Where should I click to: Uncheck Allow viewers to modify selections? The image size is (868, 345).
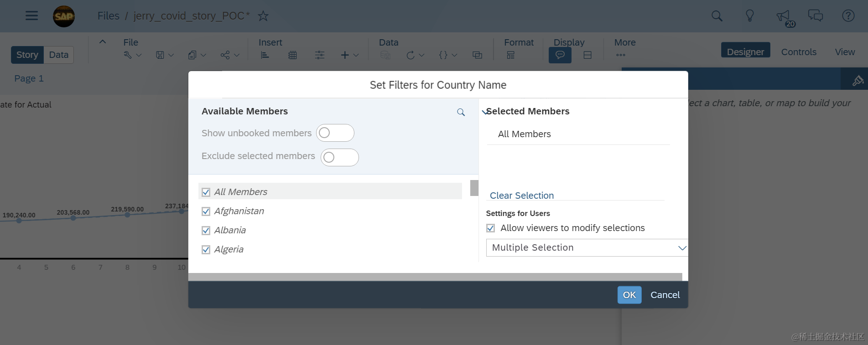point(491,228)
